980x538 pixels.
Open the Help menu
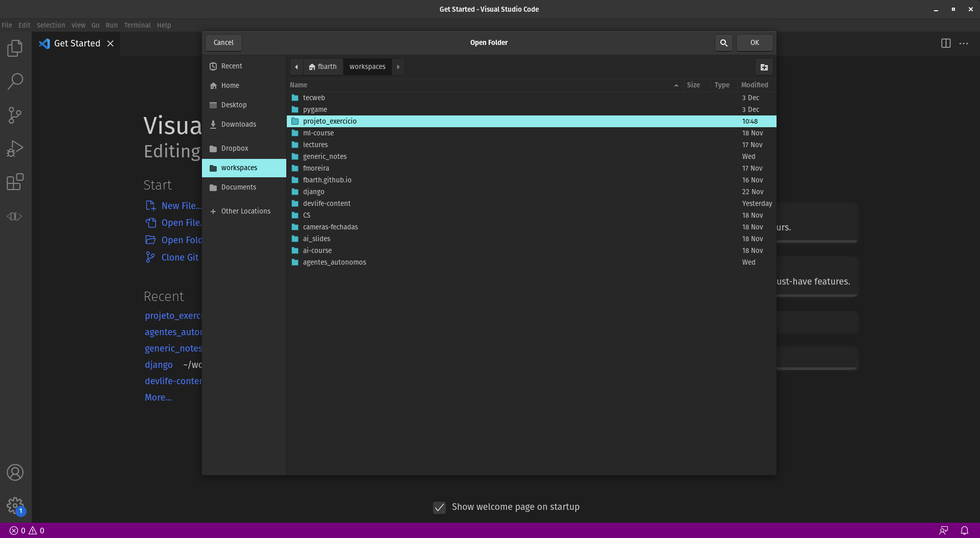(x=164, y=25)
